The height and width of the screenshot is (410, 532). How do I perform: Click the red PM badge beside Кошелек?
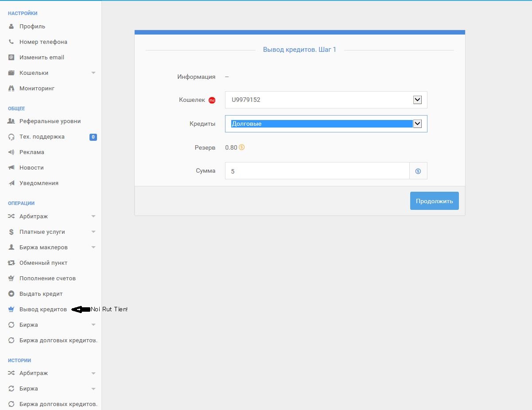[x=212, y=100]
